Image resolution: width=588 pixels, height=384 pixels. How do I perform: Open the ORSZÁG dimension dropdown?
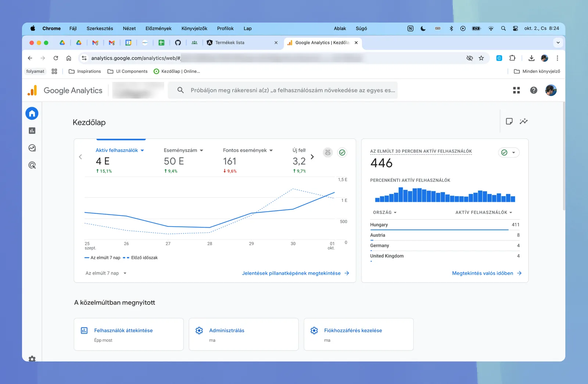point(385,212)
